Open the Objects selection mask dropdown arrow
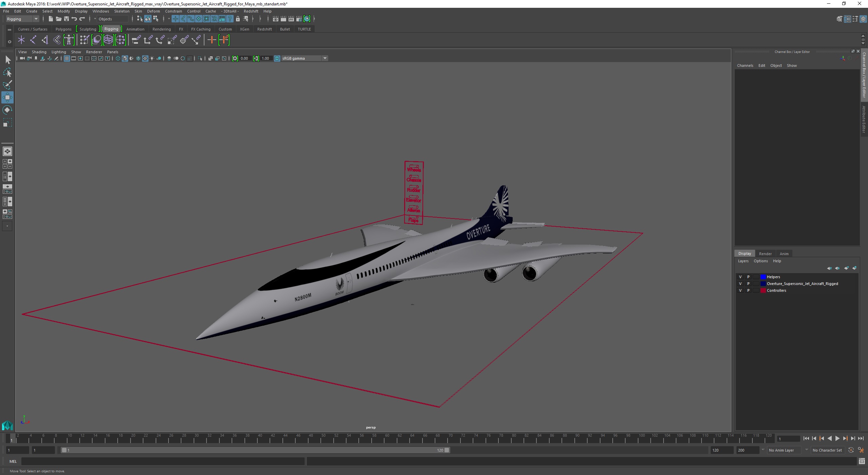The width and height of the screenshot is (868, 475). coord(95,19)
